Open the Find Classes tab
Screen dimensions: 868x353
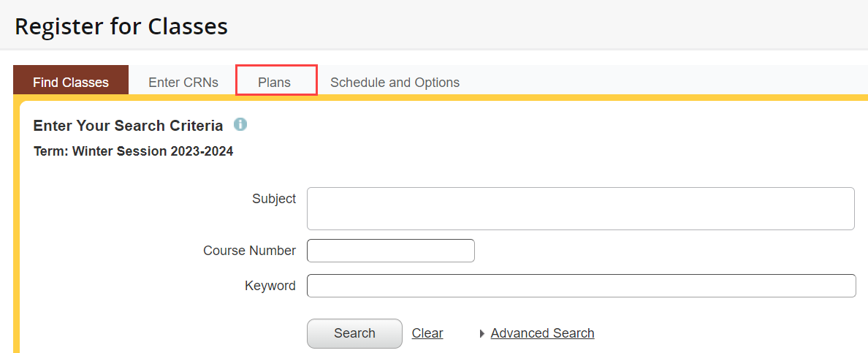coord(71,83)
